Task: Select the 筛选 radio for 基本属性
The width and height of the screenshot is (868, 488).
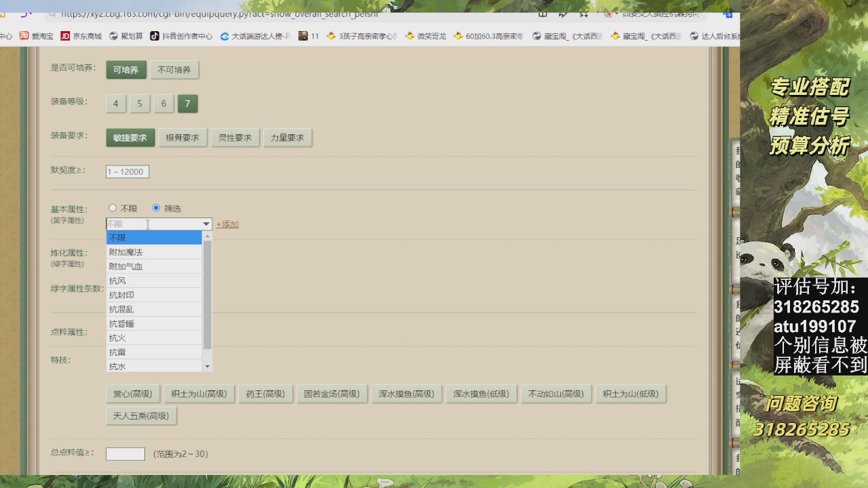Action: tap(156, 208)
